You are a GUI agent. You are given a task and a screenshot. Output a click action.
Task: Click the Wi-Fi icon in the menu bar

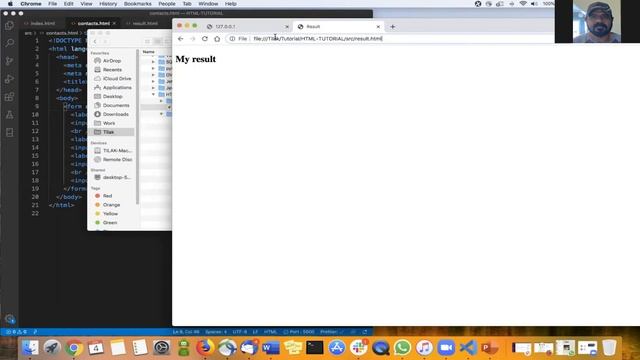click(523, 4)
